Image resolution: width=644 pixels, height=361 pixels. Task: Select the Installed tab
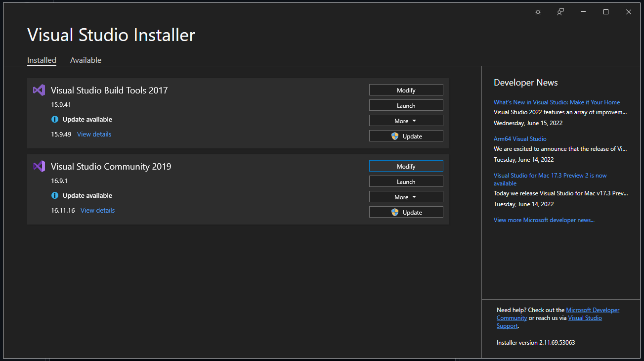(42, 60)
